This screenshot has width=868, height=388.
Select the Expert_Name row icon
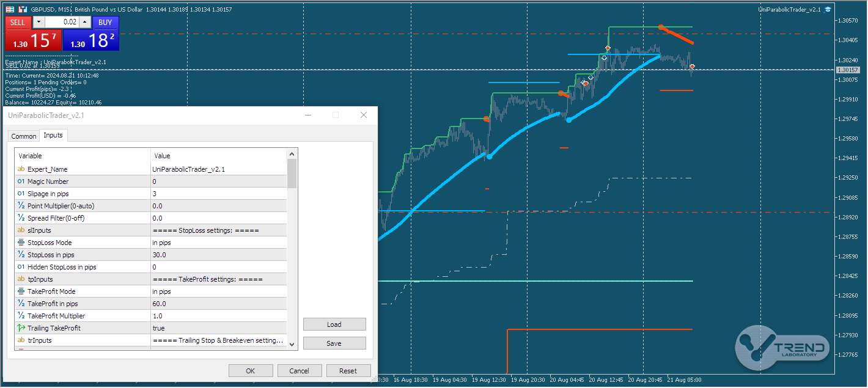pos(21,169)
